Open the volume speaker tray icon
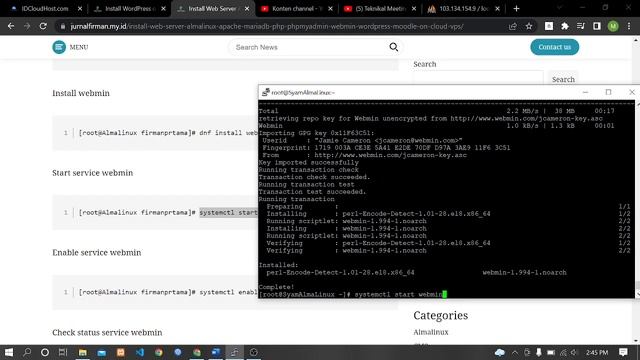This screenshot has height=360, width=640. point(574,352)
